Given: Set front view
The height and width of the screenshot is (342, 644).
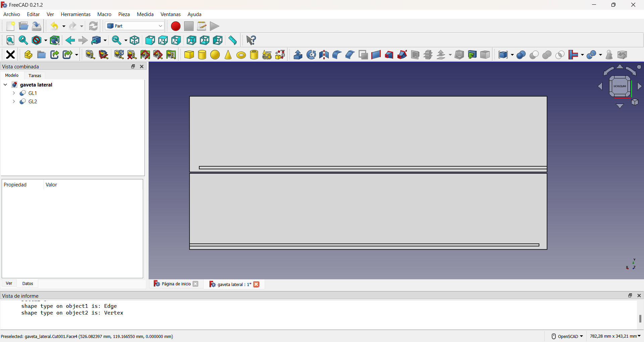Looking at the screenshot, I should pos(150,40).
